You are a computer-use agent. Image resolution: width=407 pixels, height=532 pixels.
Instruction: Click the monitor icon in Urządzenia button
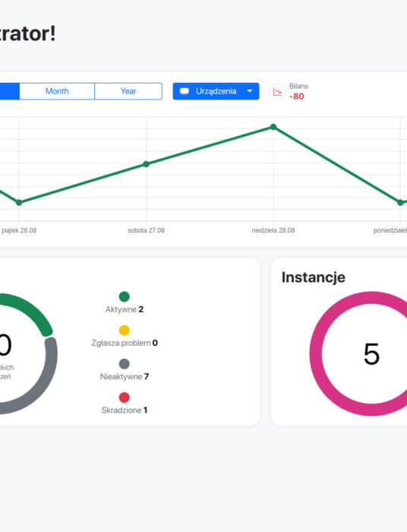coord(185,91)
